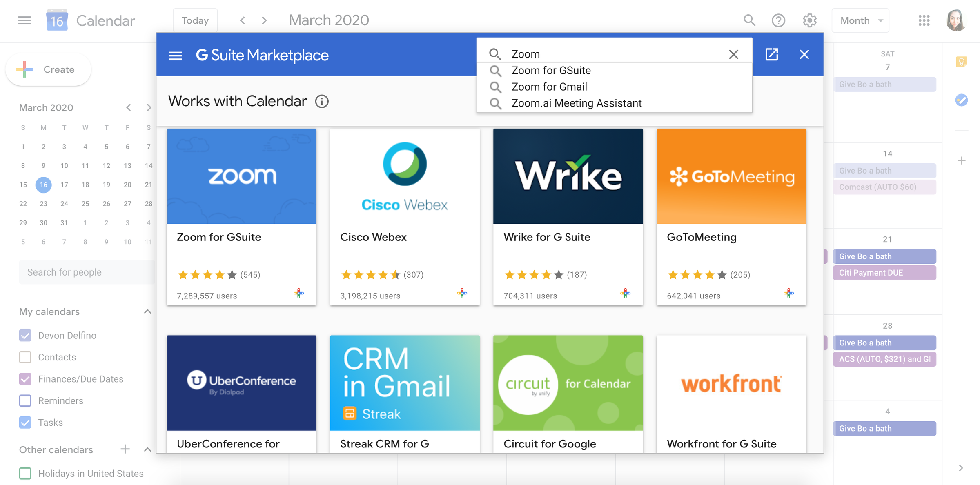Choose Zoom.ai Meeting Assistant suggestion
This screenshot has height=485, width=980.
point(576,103)
